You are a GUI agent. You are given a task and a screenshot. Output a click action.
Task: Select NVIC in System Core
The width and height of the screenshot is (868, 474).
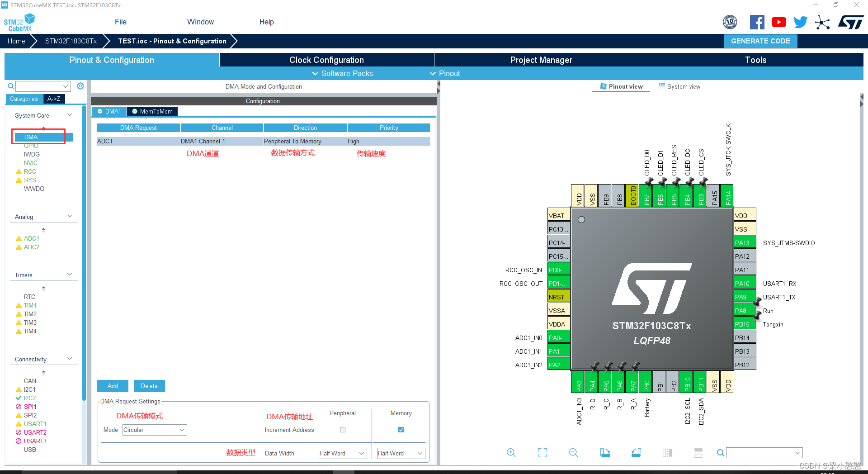31,163
